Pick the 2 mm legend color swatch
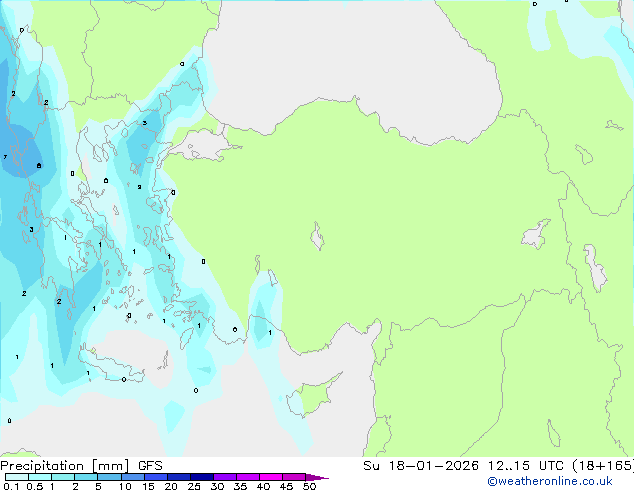The width and height of the screenshot is (634, 490). pos(86,477)
